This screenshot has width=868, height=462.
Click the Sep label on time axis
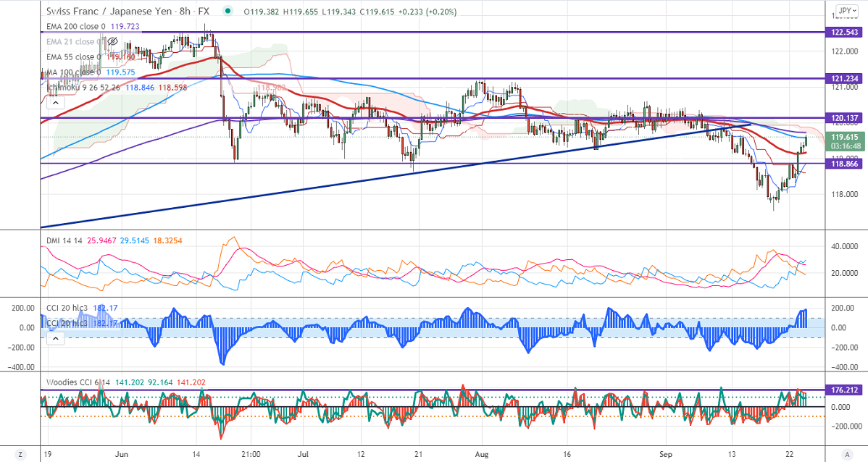coord(666,454)
